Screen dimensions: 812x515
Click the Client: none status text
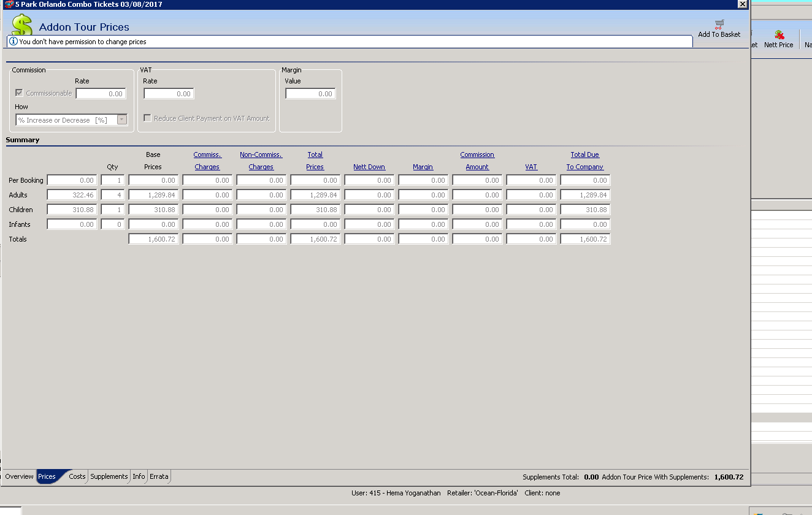[542, 493]
